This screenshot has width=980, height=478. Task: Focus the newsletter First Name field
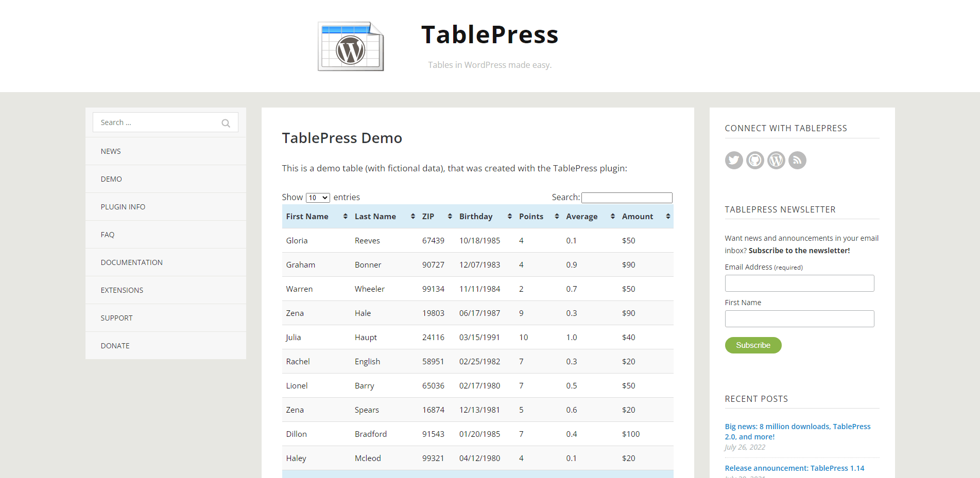(799, 319)
